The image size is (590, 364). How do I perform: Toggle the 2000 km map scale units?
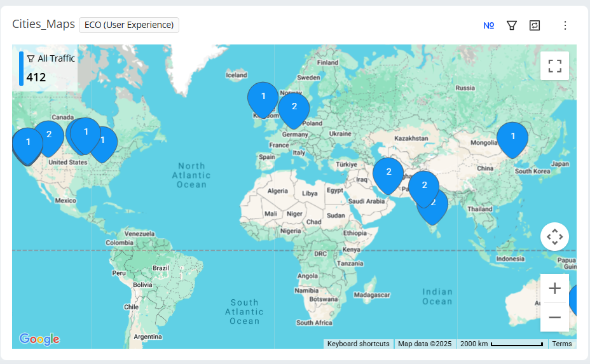click(x=502, y=344)
